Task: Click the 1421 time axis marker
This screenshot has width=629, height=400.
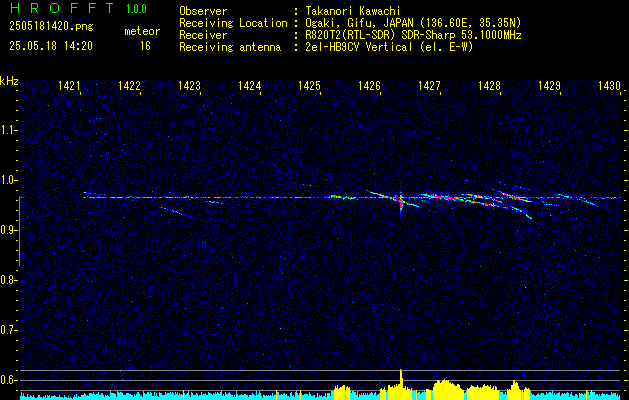Action: pyautogui.click(x=69, y=86)
